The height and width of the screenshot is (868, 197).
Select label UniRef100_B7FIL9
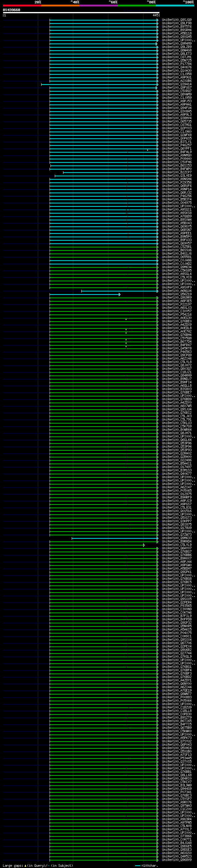tap(177, 616)
